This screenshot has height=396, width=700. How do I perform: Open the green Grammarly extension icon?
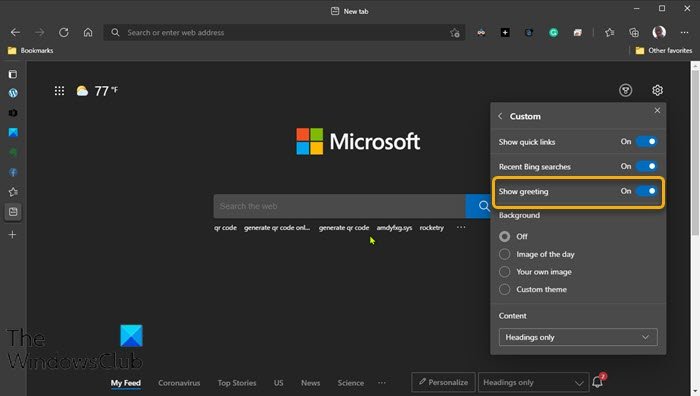553,33
